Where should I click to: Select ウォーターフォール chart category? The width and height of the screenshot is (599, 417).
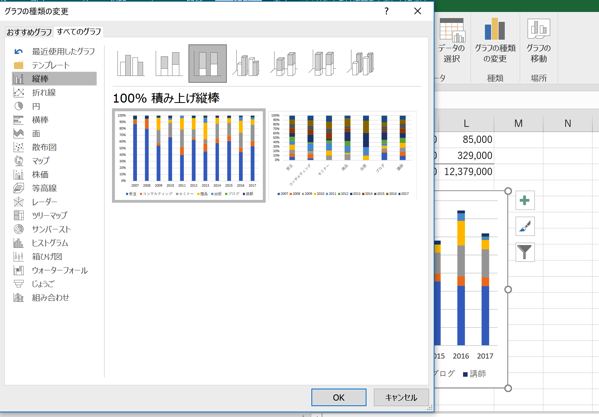(x=54, y=270)
